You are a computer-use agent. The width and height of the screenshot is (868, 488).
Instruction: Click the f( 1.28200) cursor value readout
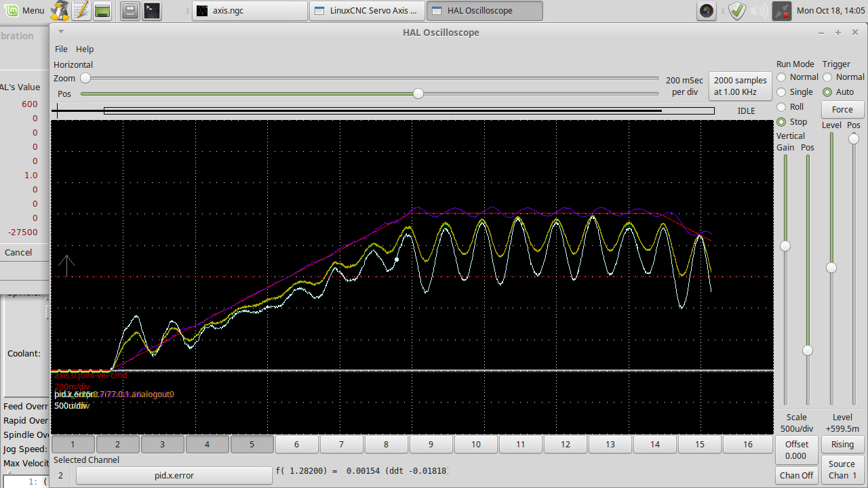click(361, 470)
